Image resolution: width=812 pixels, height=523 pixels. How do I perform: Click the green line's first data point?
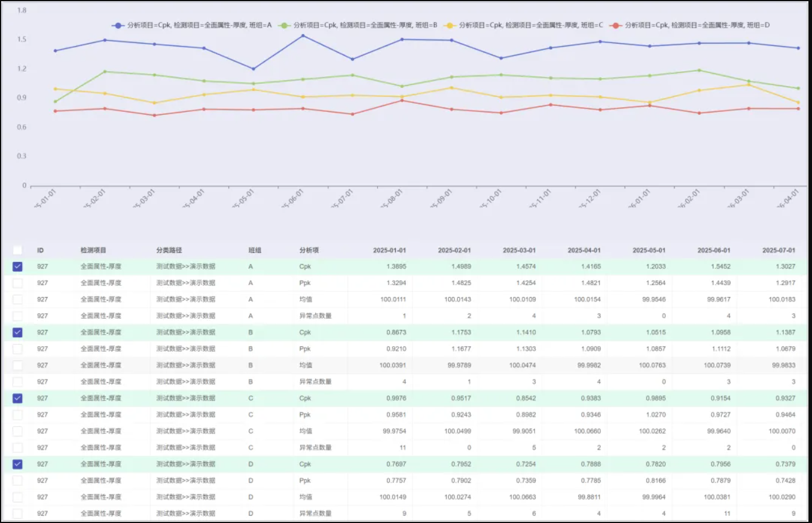pos(56,102)
